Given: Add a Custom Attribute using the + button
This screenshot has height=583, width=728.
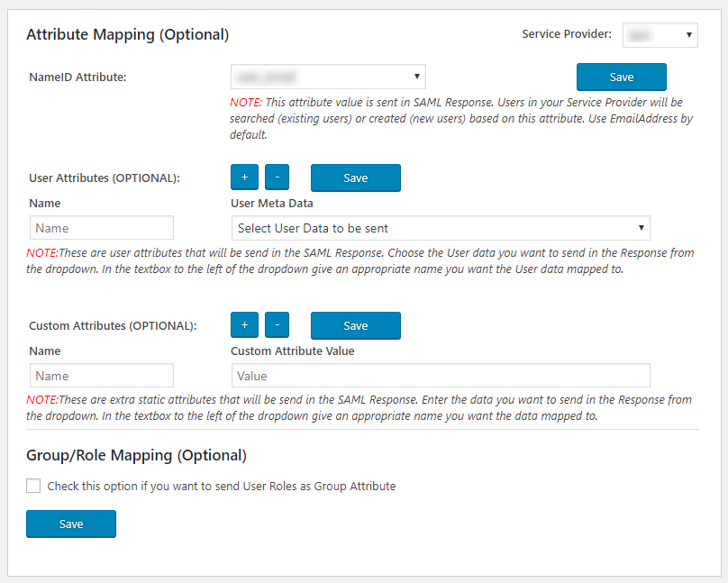Looking at the screenshot, I should pyautogui.click(x=244, y=324).
